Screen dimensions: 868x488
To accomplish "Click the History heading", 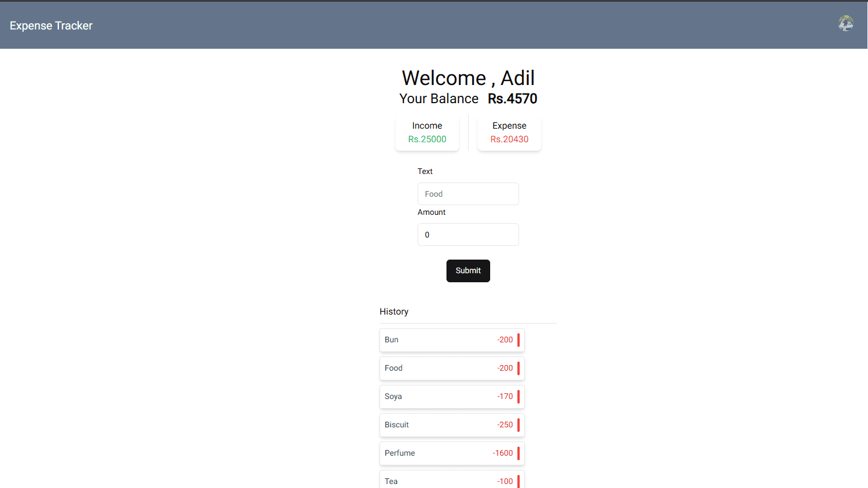I will pos(394,311).
